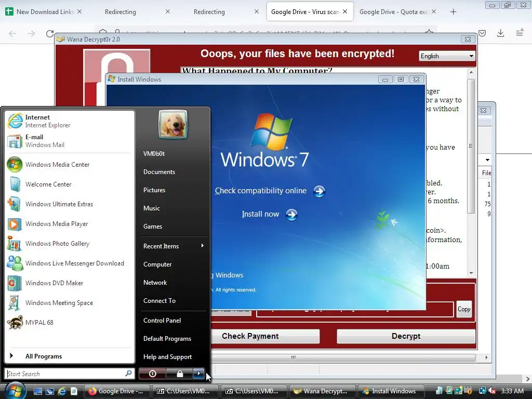The width and height of the screenshot is (532, 399).
Task: Launch Internet Explorer from quick launch
Action: 62,391
